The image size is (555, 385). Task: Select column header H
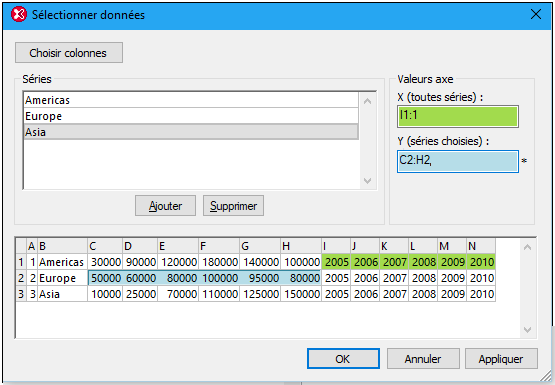(301, 246)
